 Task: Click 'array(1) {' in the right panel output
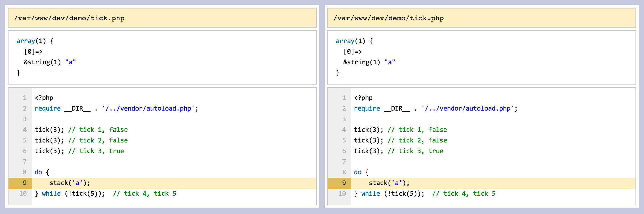(354, 41)
